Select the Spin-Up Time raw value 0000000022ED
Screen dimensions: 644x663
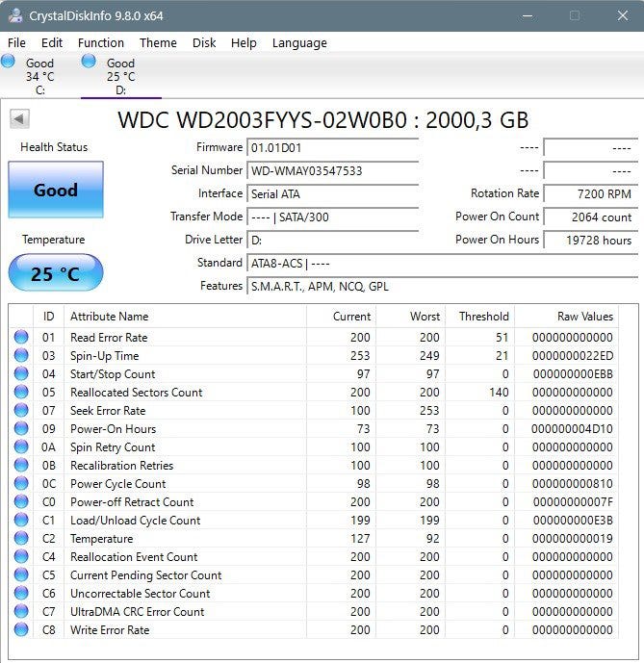(573, 356)
